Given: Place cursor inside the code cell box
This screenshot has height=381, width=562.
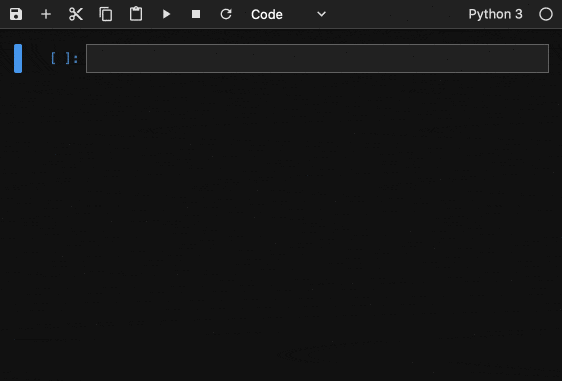Looking at the screenshot, I should (317, 58).
